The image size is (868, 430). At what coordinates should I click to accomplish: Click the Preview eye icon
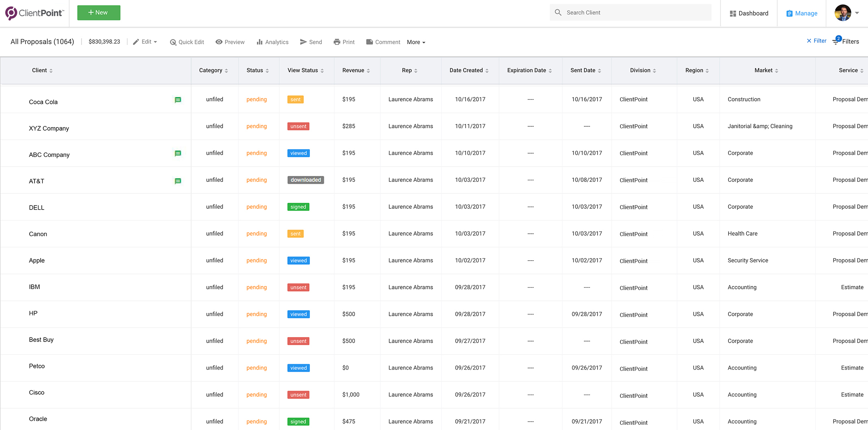[x=219, y=42]
